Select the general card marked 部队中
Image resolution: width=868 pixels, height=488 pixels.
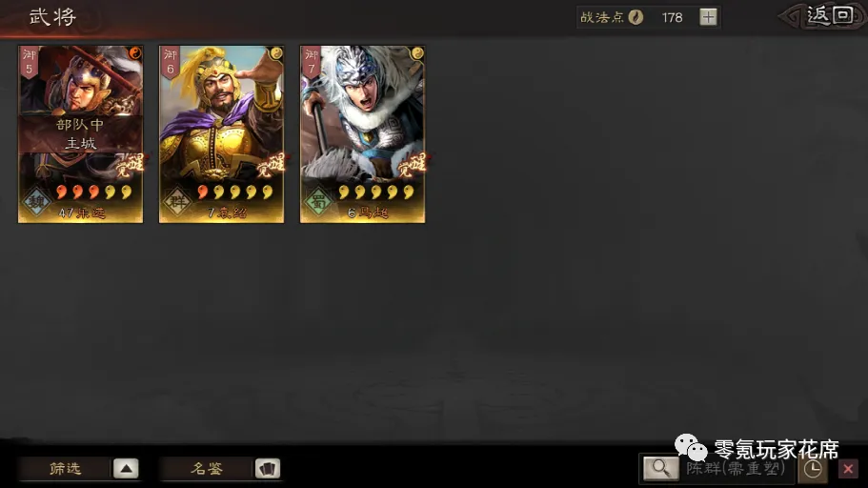point(80,134)
